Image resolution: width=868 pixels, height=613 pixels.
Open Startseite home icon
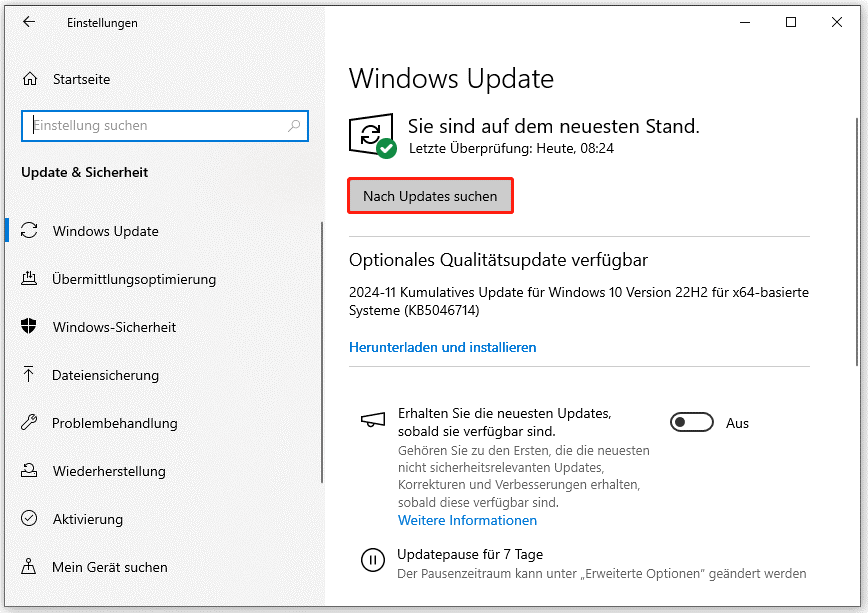click(30, 79)
